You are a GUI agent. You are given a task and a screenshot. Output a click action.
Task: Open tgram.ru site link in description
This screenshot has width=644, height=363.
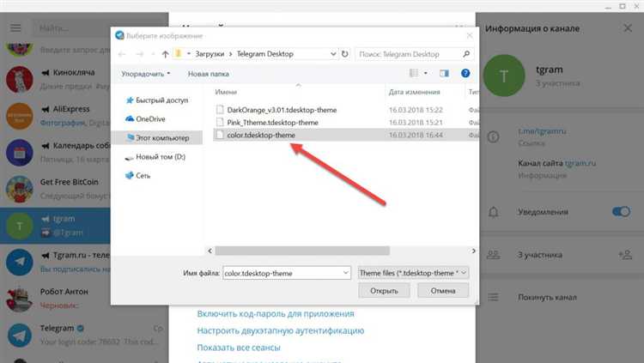click(x=580, y=163)
